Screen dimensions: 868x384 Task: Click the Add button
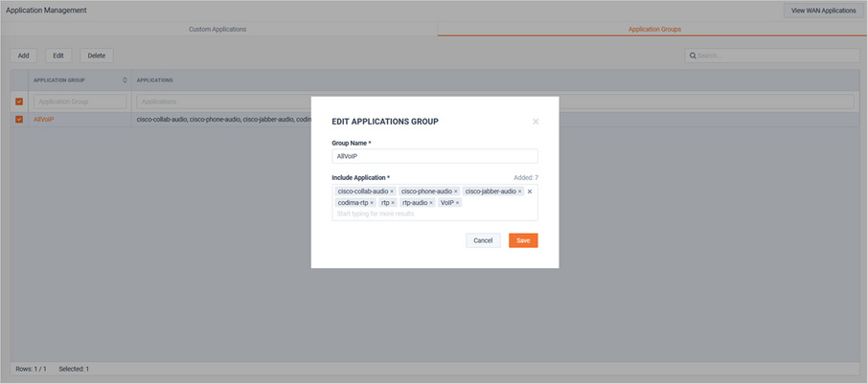23,56
